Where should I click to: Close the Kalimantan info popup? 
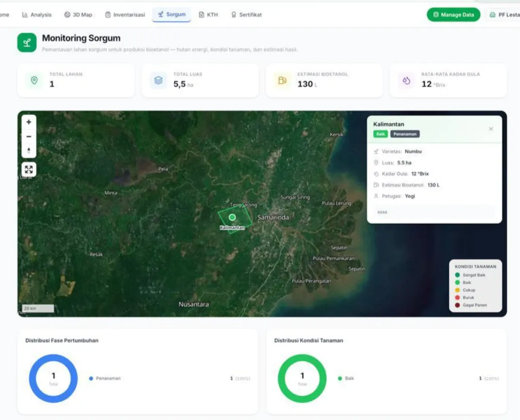[x=491, y=129]
